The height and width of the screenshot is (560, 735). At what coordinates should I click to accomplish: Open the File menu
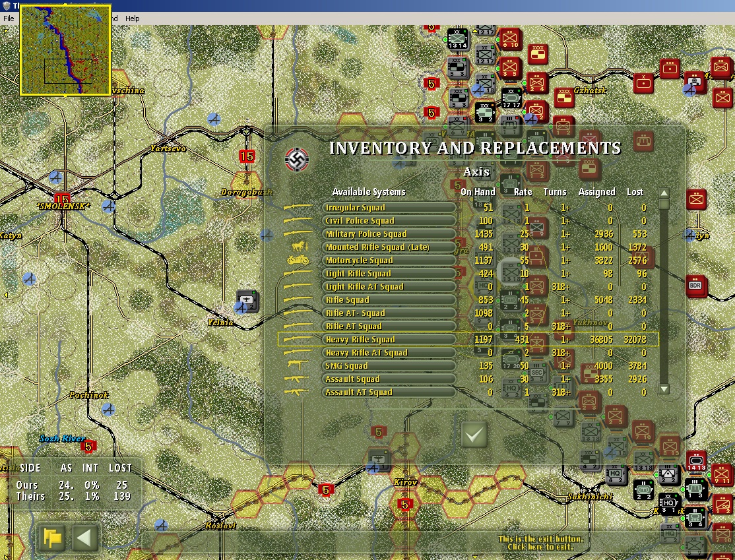[x=9, y=18]
